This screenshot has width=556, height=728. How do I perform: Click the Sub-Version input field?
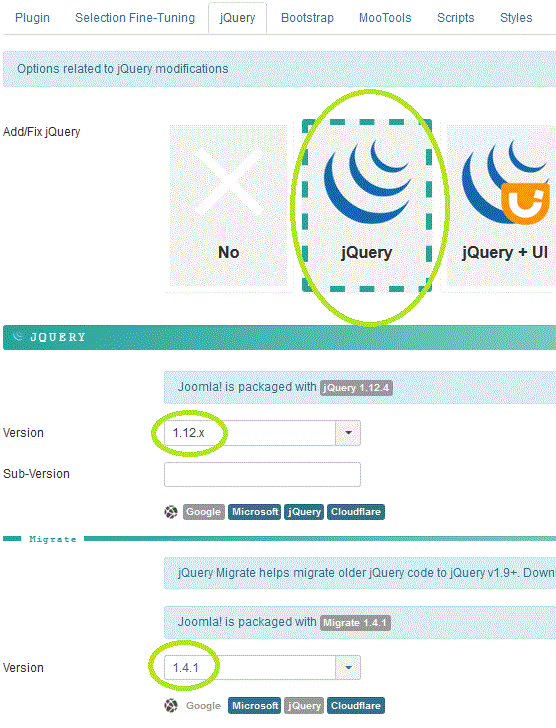click(262, 474)
